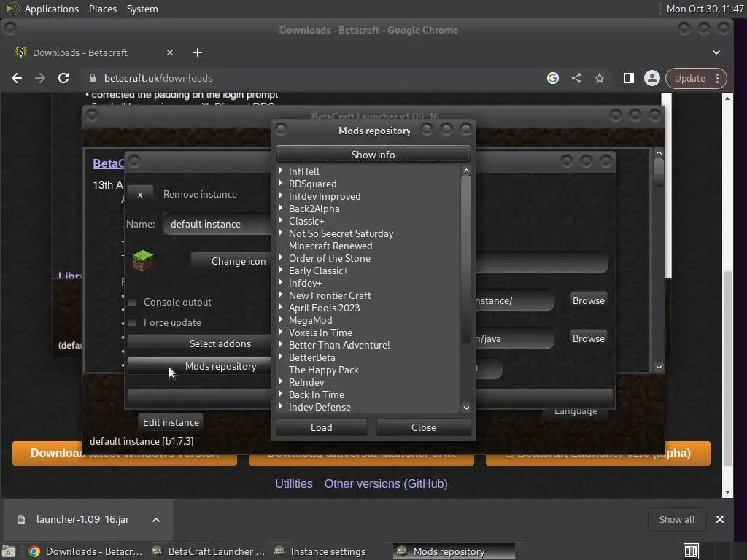The height and width of the screenshot is (560, 747).
Task: Open the Utilities link
Action: tap(294, 484)
